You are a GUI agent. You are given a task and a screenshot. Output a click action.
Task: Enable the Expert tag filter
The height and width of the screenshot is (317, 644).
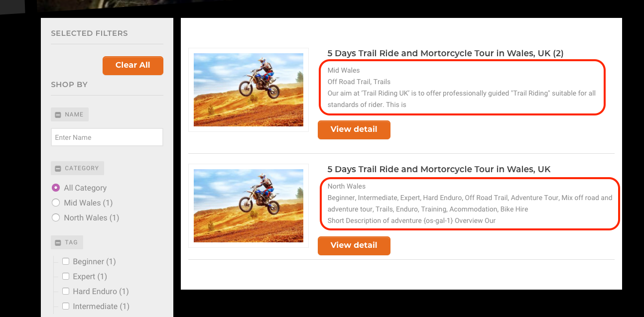tap(66, 276)
